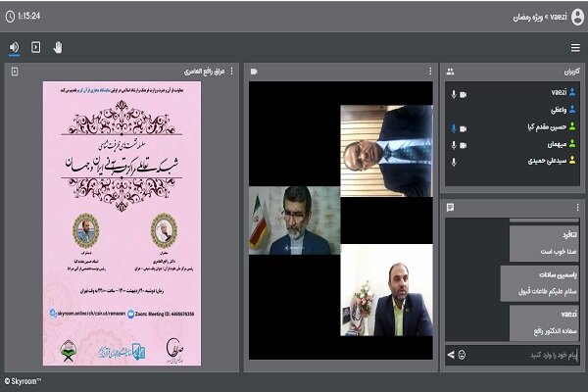The height and width of the screenshot is (392, 588).
Task: Click the users group icon
Action: pos(450,72)
